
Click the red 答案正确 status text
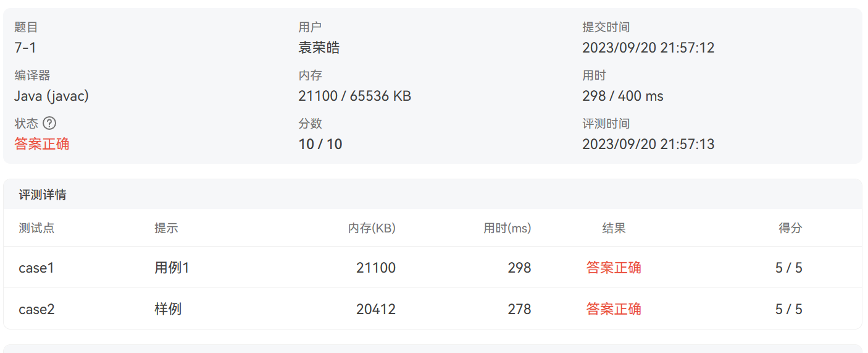[x=42, y=144]
